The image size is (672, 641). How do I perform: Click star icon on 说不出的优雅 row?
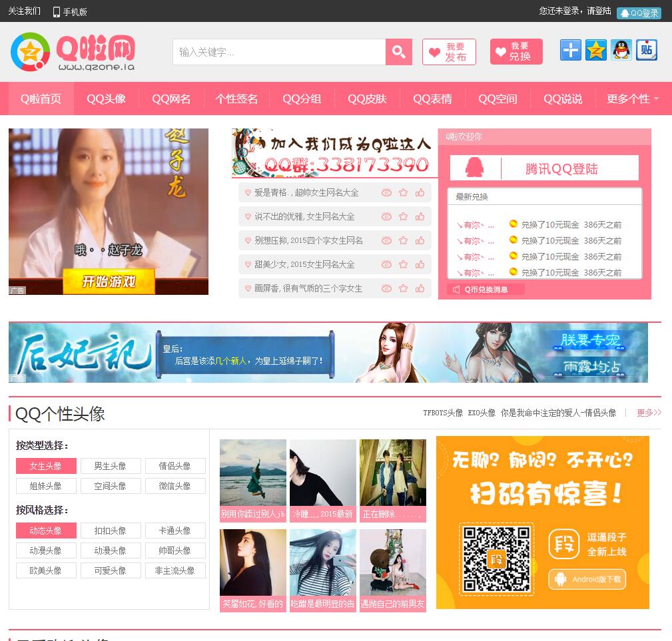[x=404, y=217]
